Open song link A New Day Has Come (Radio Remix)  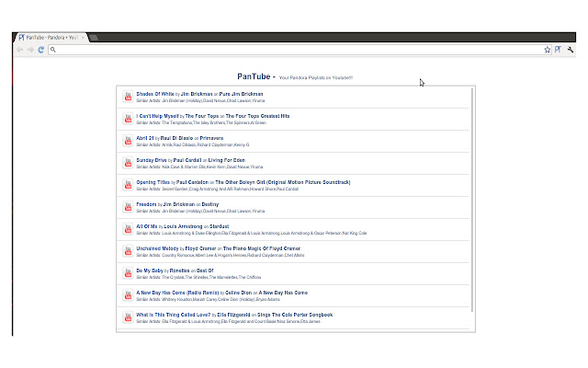(177, 293)
